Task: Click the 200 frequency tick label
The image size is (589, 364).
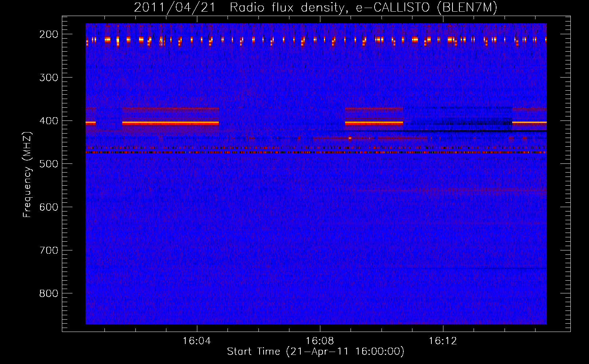Action: click(49, 34)
